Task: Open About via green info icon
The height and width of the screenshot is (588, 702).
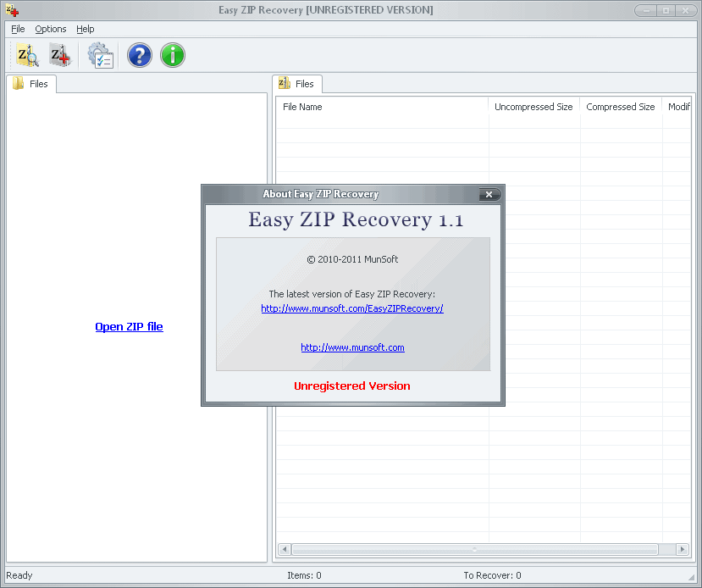Action: tap(172, 54)
